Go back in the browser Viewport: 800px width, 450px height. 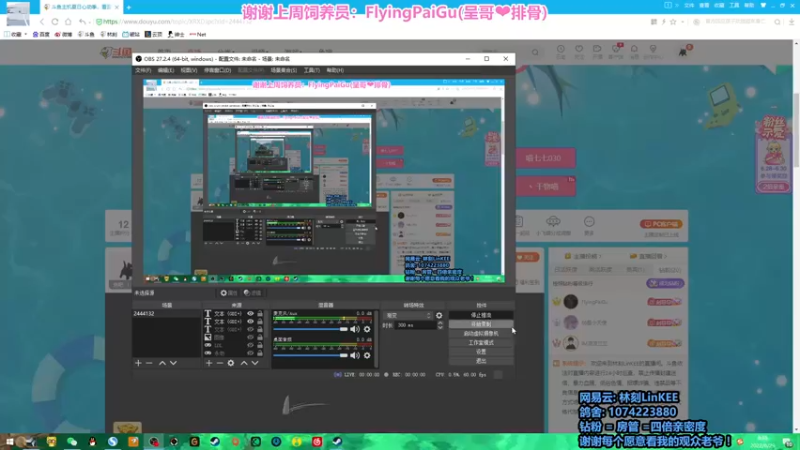(42, 22)
